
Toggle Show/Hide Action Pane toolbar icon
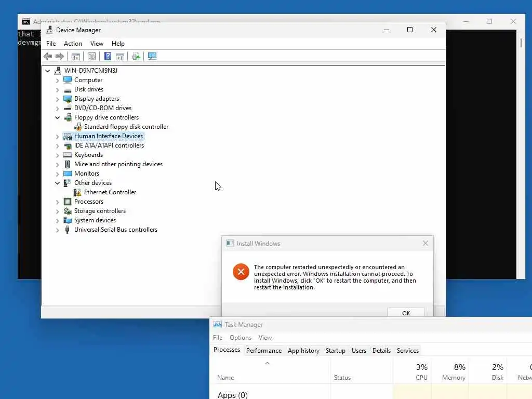[120, 56]
